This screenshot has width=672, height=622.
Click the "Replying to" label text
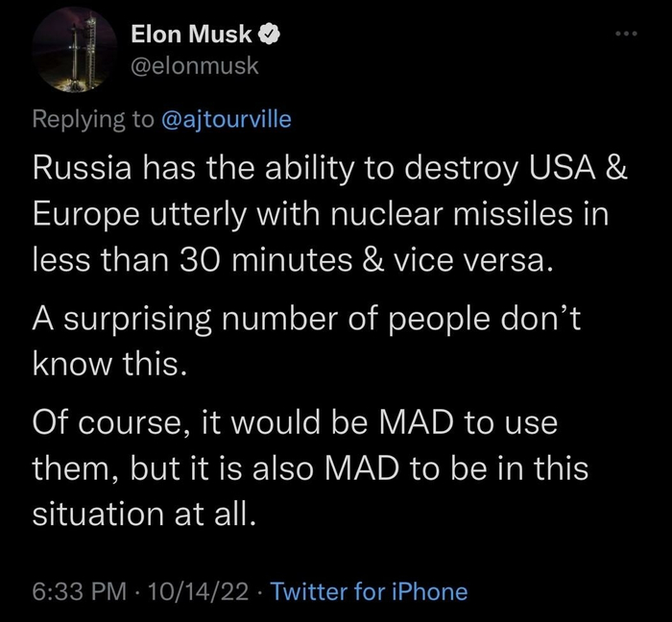(93, 119)
